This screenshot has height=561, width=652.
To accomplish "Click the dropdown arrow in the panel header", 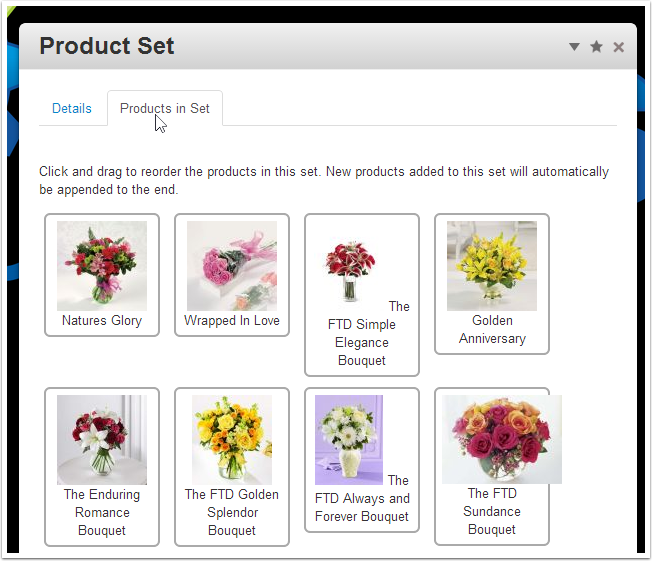I will [574, 47].
